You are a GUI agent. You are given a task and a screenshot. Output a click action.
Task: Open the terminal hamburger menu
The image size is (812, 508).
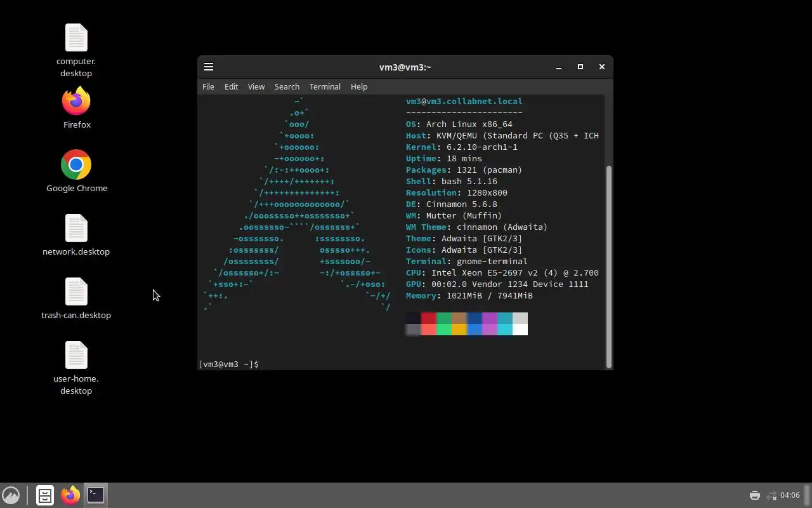[209, 67]
